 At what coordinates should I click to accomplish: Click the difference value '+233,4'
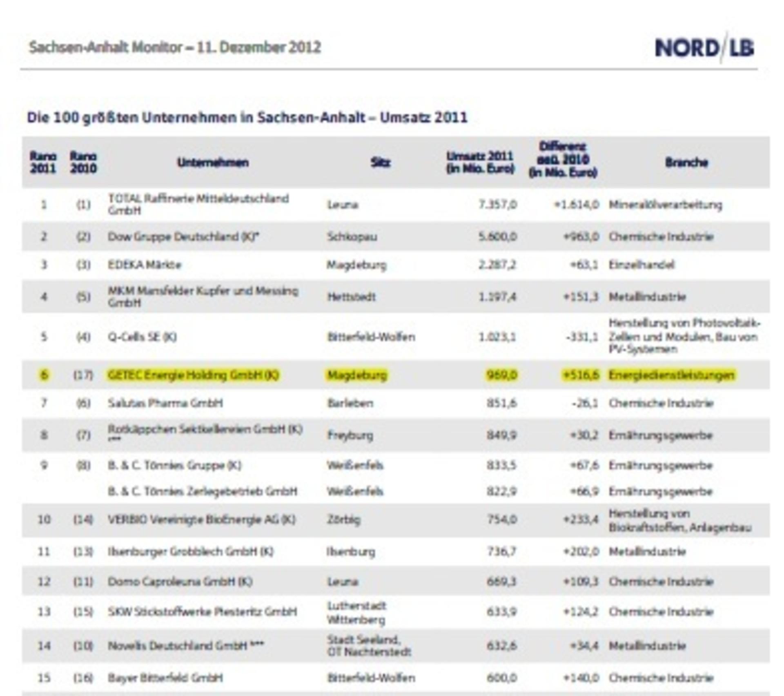[581, 520]
